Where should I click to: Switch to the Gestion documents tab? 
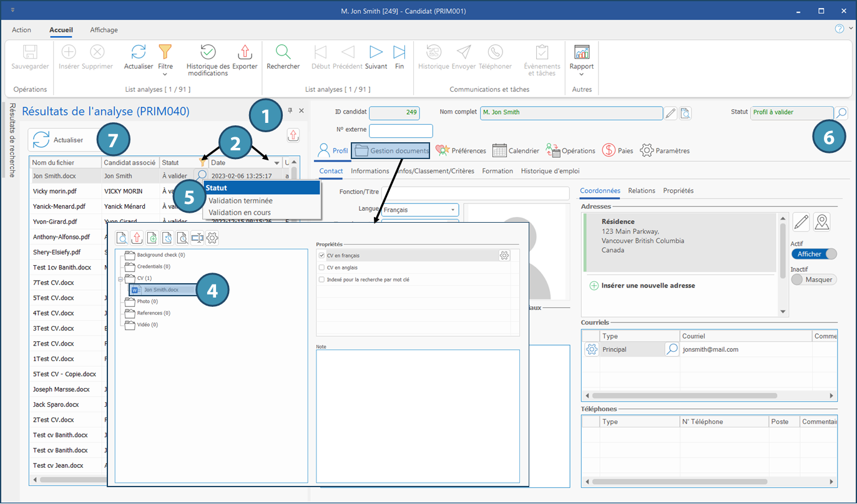point(391,150)
